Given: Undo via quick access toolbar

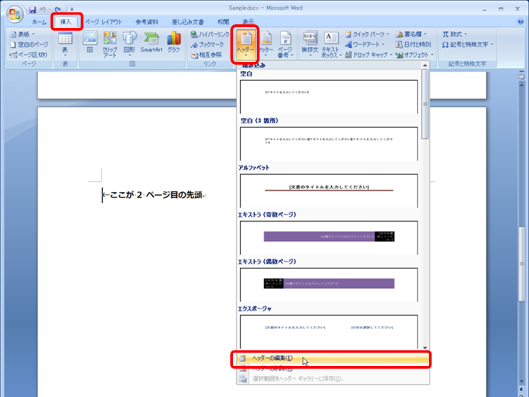Looking at the screenshot, I should 43,10.
